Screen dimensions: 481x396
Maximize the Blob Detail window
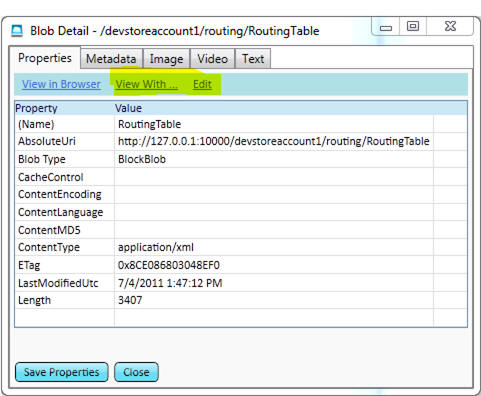click(413, 26)
